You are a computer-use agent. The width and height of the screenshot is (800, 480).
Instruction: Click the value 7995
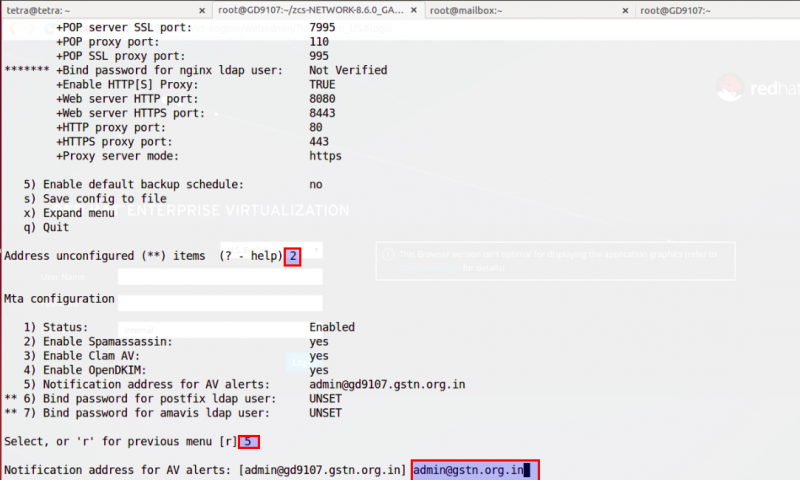(x=322, y=28)
